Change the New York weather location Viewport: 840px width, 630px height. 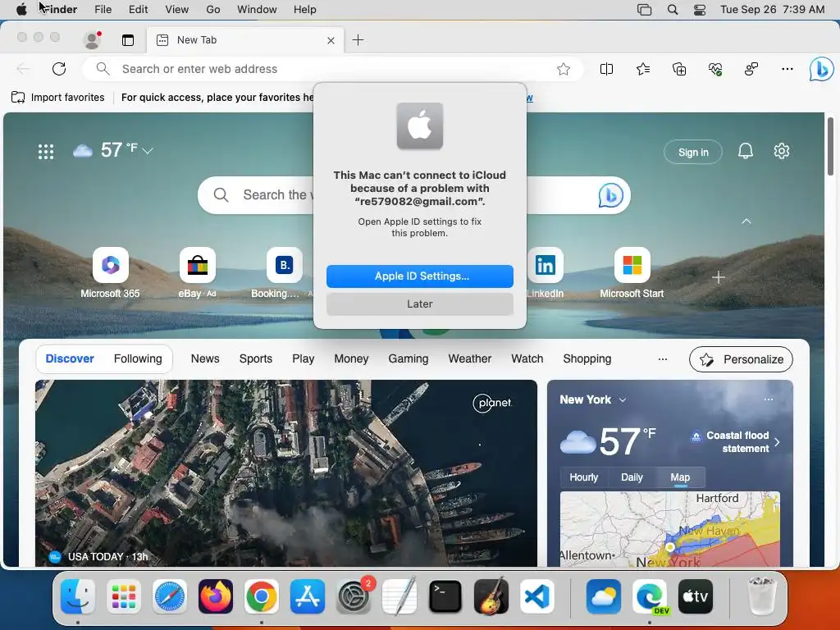coord(592,399)
